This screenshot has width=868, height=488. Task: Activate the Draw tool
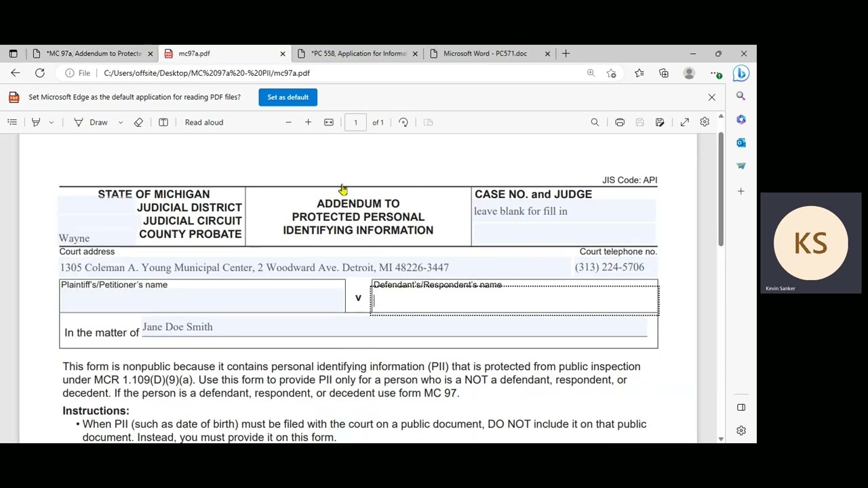pyautogui.click(x=92, y=123)
